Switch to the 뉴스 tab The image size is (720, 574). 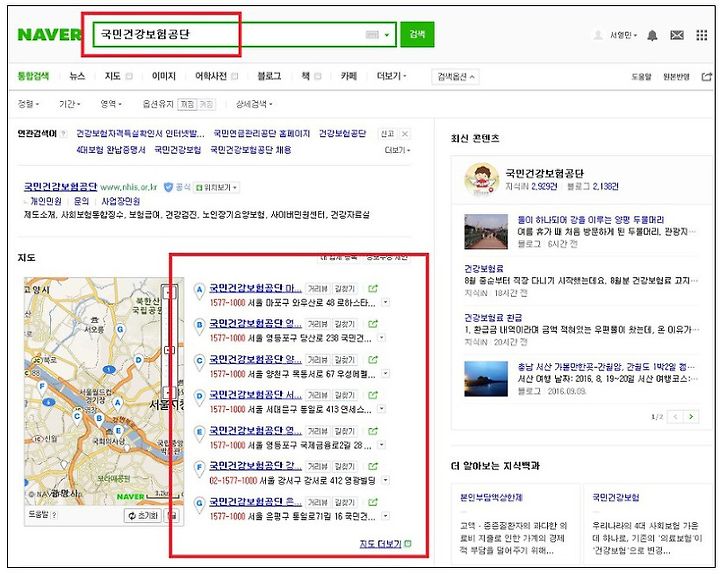[x=77, y=76]
